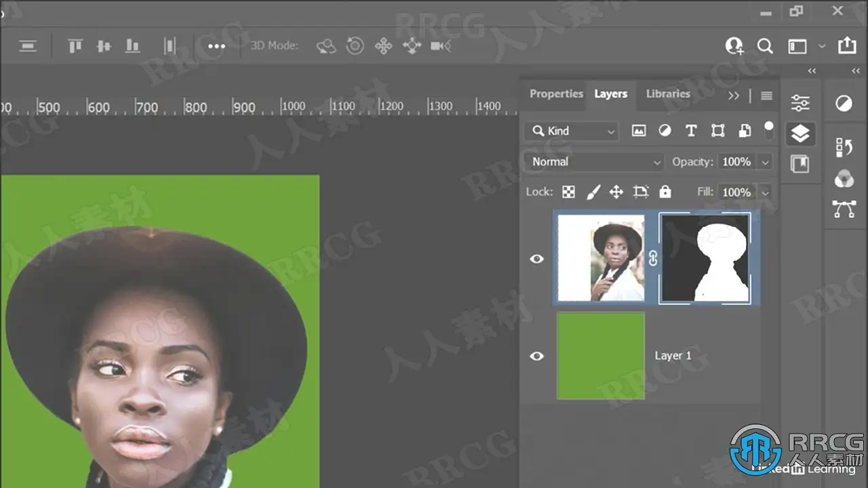Hide the portrait masked layer eye
This screenshot has height=488, width=868.
click(536, 258)
